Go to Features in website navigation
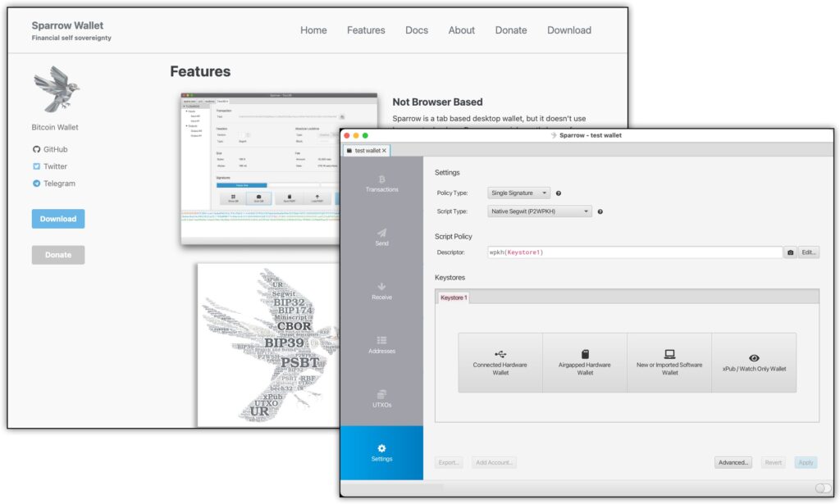Image resolution: width=840 pixels, height=504 pixels. 366,30
